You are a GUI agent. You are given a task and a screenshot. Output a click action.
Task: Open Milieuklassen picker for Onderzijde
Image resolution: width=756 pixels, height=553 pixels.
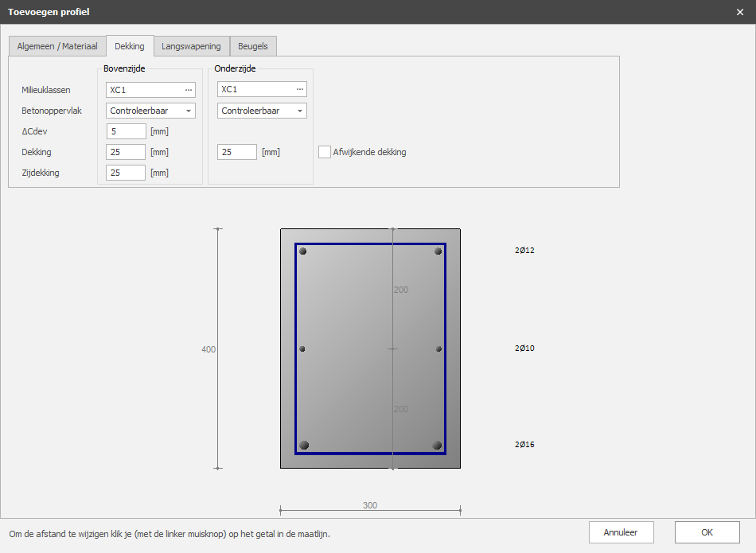coord(300,89)
